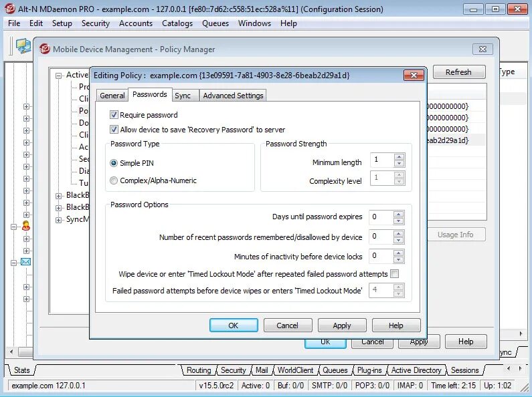This screenshot has width=532, height=397.
Task: Select the Passwords tab
Action: 150,94
